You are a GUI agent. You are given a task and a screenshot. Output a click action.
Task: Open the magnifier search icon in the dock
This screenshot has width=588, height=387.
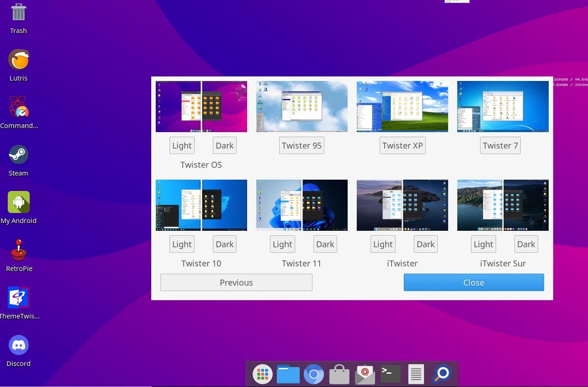tap(442, 374)
